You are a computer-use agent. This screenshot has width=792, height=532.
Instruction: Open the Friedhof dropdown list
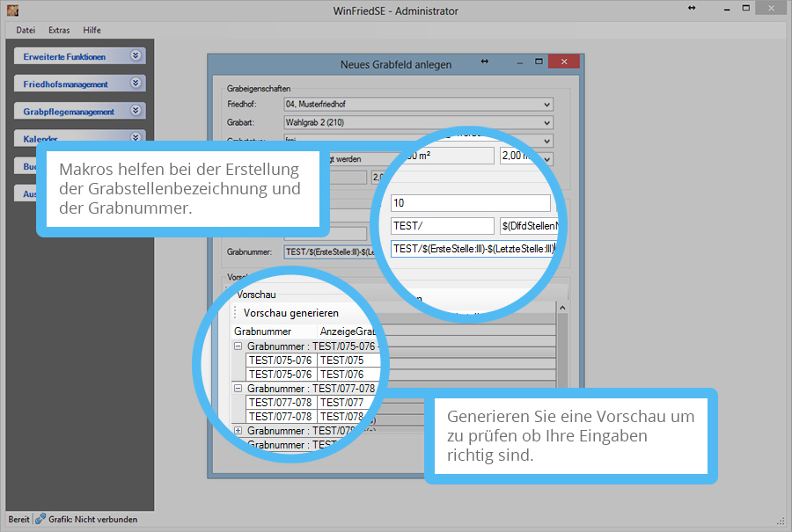pyautogui.click(x=547, y=104)
